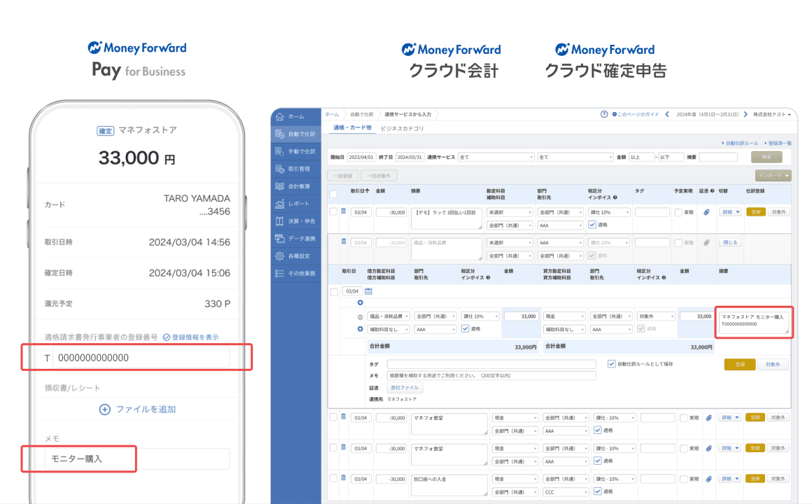Toggle the select-all checkbox in table header
This screenshot has width=812, height=504.
coord(333,194)
